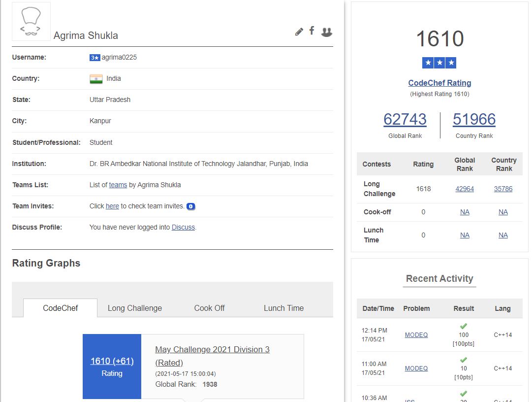Click green checkmark for 10:36 AM submission
This screenshot has height=402, width=532.
click(x=464, y=394)
